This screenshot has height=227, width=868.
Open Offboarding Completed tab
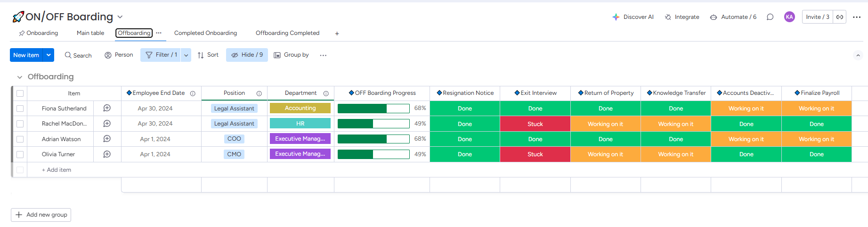(287, 33)
